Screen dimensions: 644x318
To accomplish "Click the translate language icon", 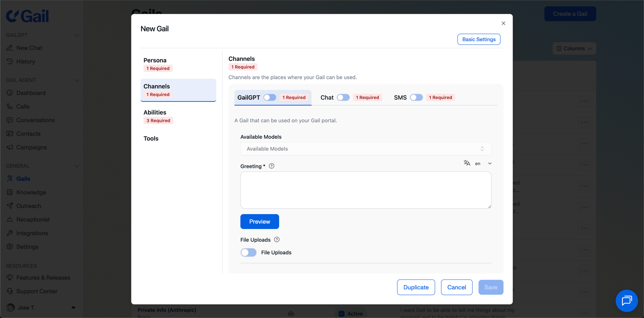I will [467, 163].
